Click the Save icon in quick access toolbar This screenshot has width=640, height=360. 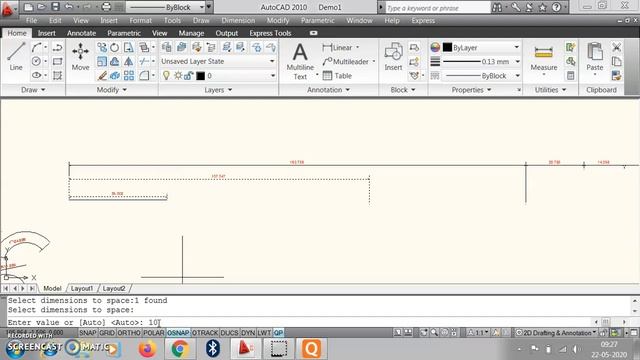click(56, 7)
